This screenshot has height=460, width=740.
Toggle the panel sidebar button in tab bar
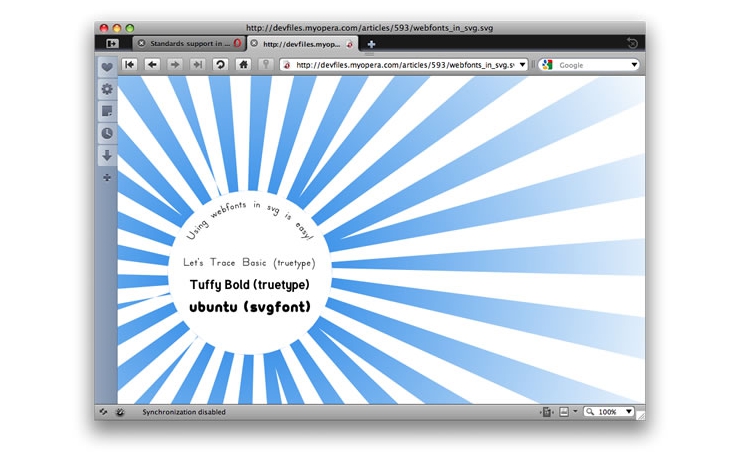[x=112, y=43]
